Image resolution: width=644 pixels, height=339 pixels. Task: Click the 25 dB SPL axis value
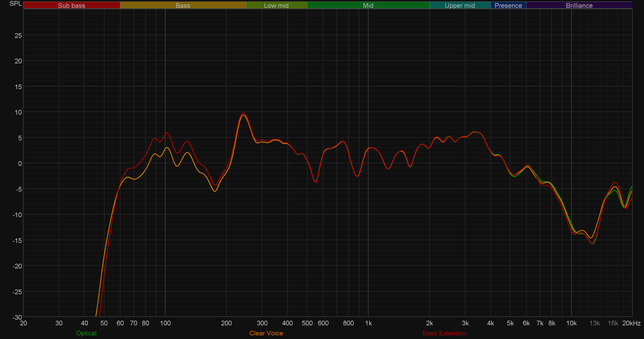pos(18,36)
